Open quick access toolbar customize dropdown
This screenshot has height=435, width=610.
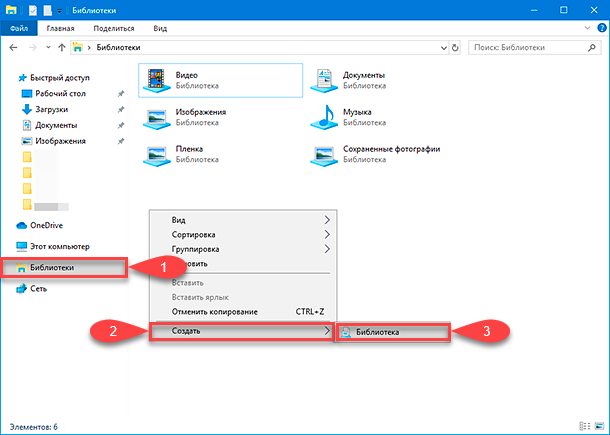click(x=60, y=11)
